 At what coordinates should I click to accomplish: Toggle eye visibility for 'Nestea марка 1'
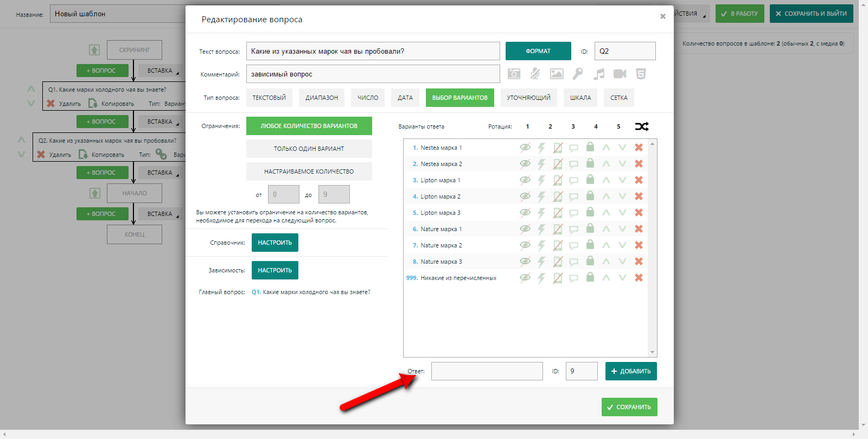pos(525,148)
